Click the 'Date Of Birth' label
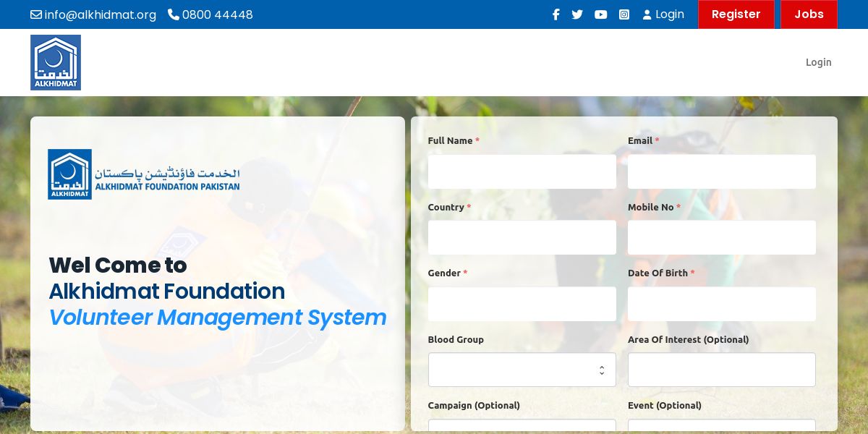Viewport: 868px width, 434px height. [x=658, y=273]
